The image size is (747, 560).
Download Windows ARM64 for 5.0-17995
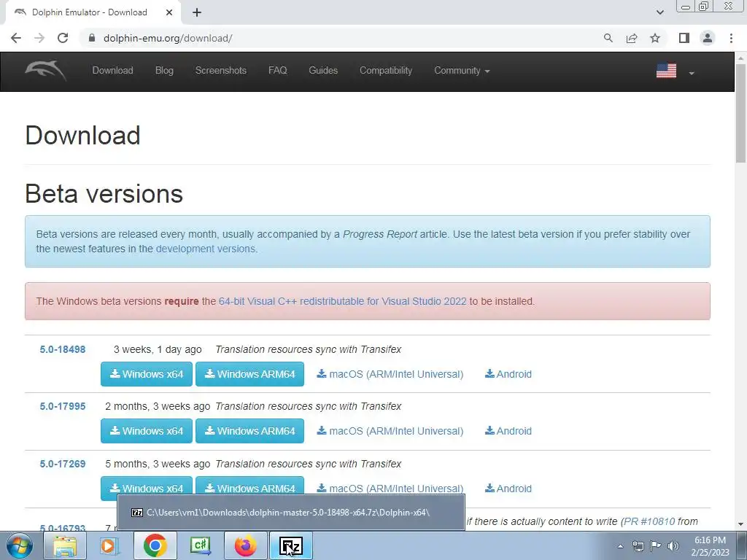[249, 431]
